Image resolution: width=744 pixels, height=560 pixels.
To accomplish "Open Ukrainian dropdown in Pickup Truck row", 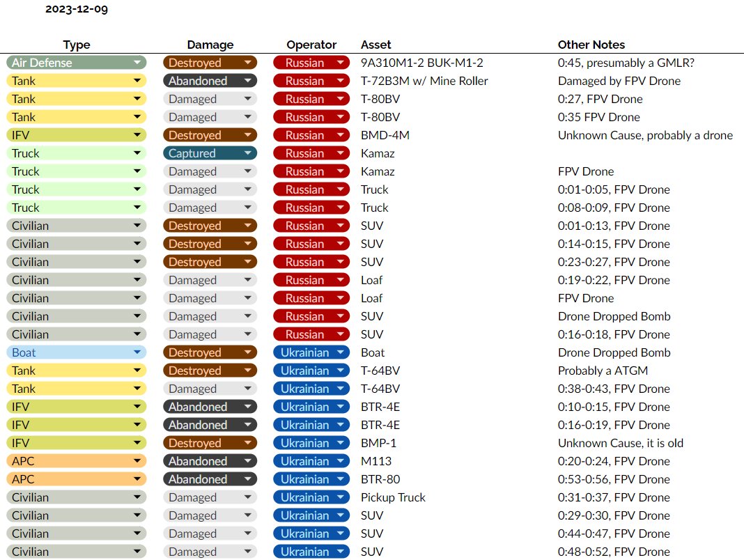I will tap(311, 497).
